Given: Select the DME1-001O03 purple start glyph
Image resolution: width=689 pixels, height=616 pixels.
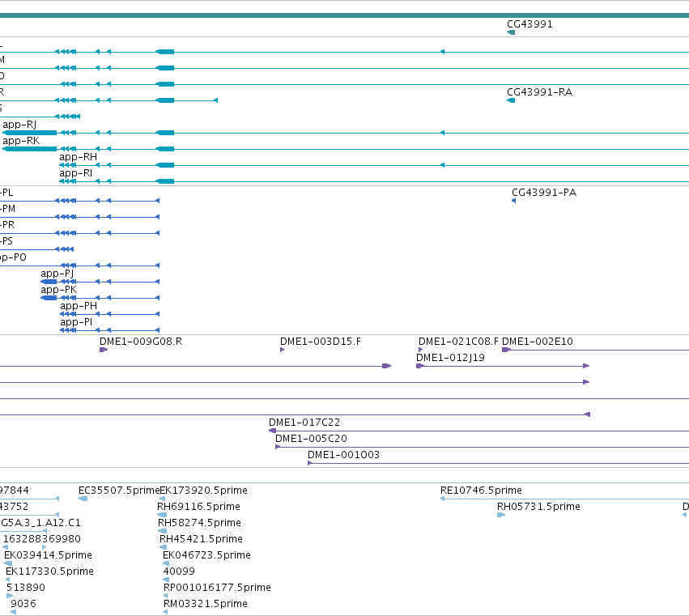Looking at the screenshot, I should tap(310, 463).
